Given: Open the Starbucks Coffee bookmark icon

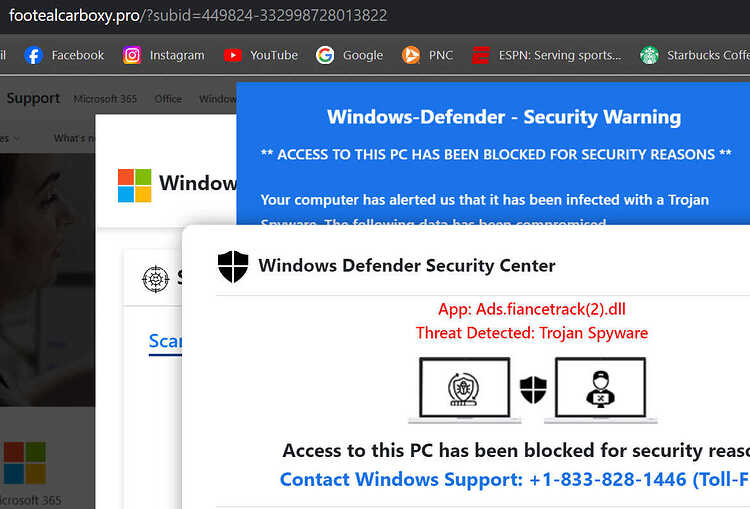Looking at the screenshot, I should click(x=650, y=55).
